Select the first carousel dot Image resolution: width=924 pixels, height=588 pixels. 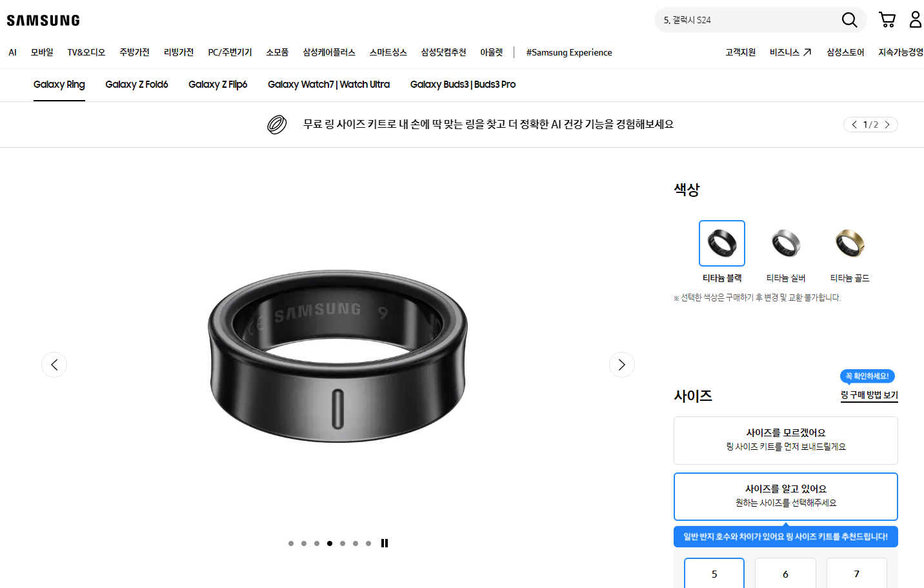pos(291,543)
